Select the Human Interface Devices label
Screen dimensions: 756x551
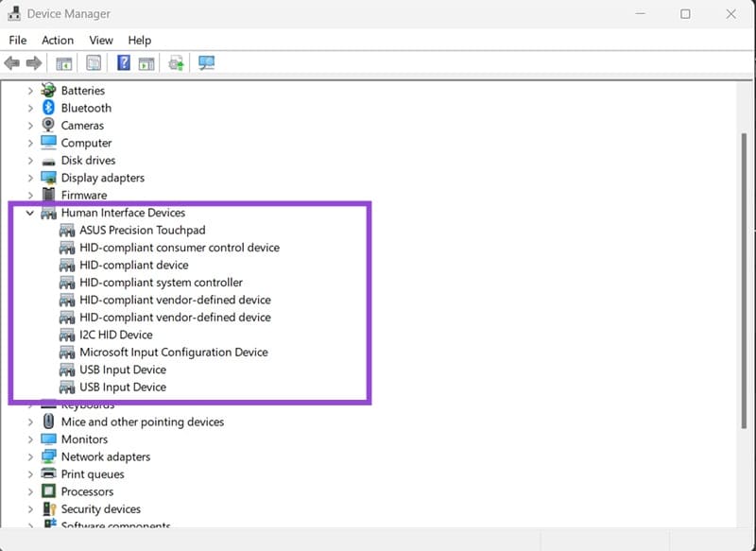pyautogui.click(x=123, y=213)
